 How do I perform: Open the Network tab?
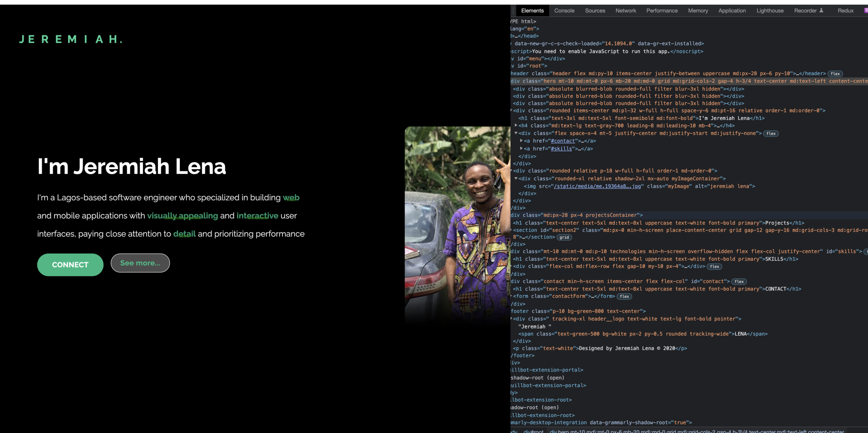(x=626, y=11)
